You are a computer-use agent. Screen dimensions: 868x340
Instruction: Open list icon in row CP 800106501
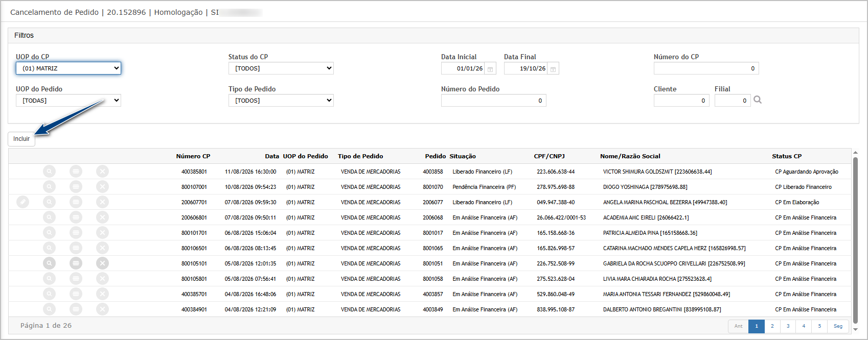[76, 248]
